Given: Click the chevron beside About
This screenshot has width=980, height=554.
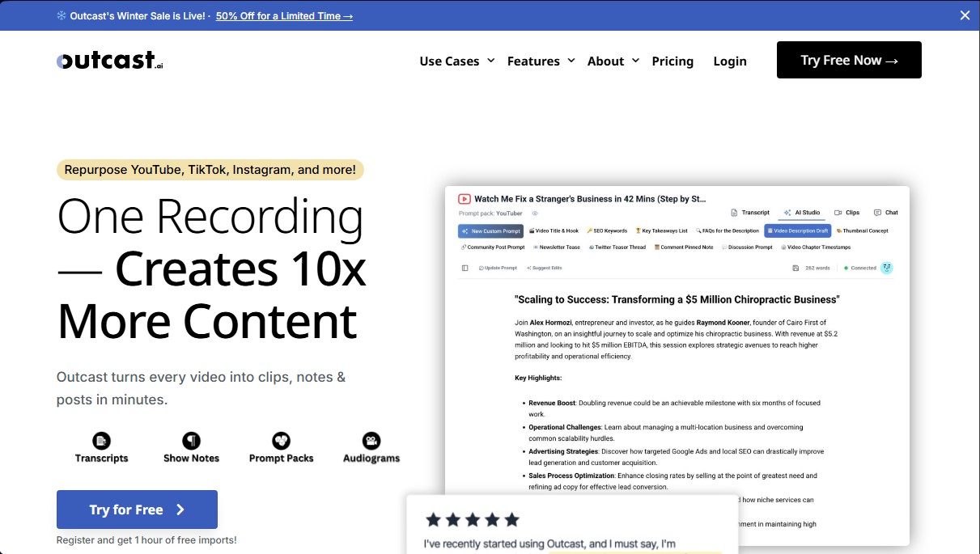Looking at the screenshot, I should point(635,61).
